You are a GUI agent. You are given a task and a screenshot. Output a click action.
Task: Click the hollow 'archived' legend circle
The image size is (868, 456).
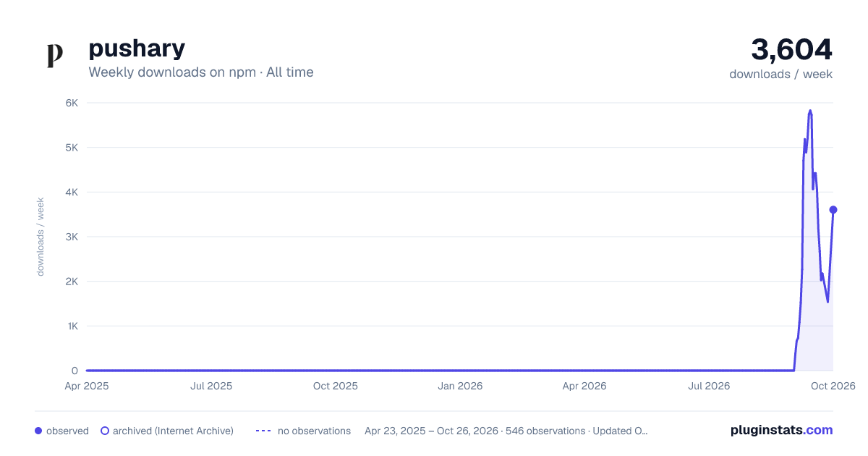[x=105, y=431]
